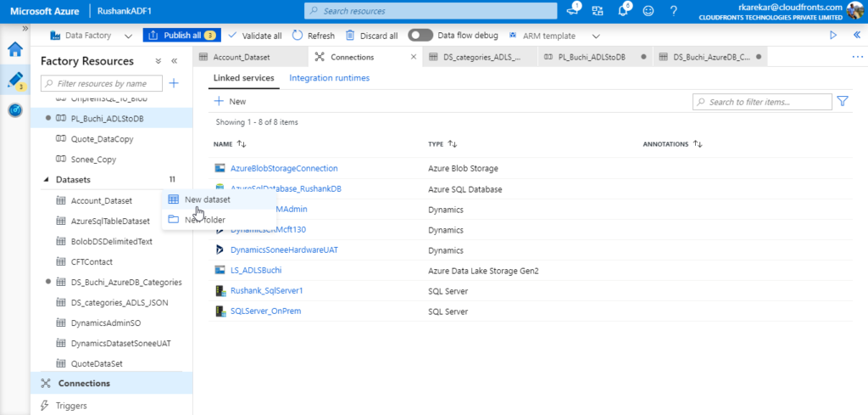Open the feedback smiley icon
Screen dimensions: 868x415
[649, 11]
